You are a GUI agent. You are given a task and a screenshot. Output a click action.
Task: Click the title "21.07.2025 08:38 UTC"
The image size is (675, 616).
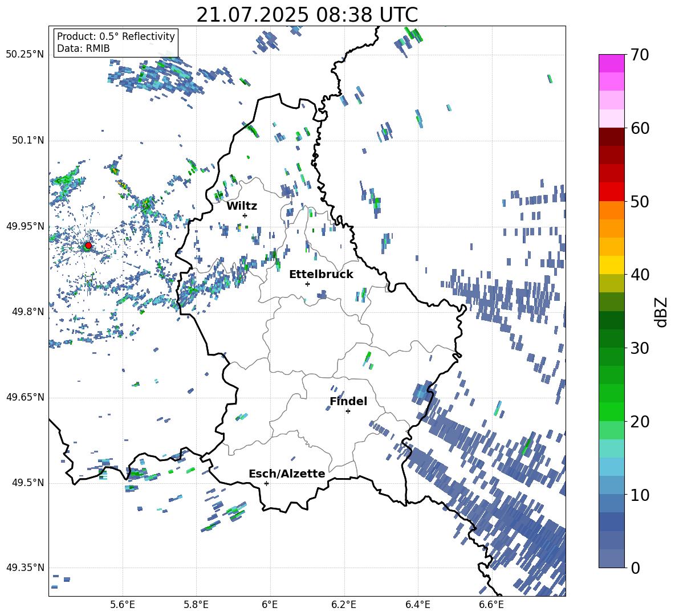point(307,15)
